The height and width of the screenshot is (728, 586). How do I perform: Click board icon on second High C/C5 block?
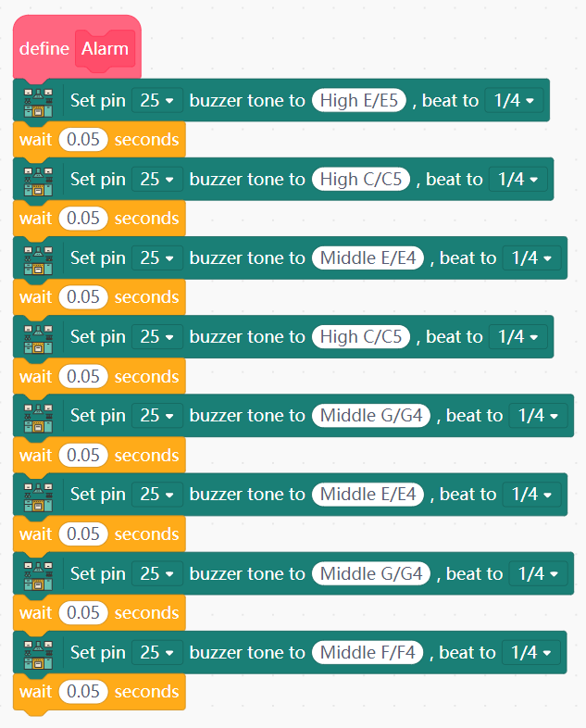click(38, 337)
